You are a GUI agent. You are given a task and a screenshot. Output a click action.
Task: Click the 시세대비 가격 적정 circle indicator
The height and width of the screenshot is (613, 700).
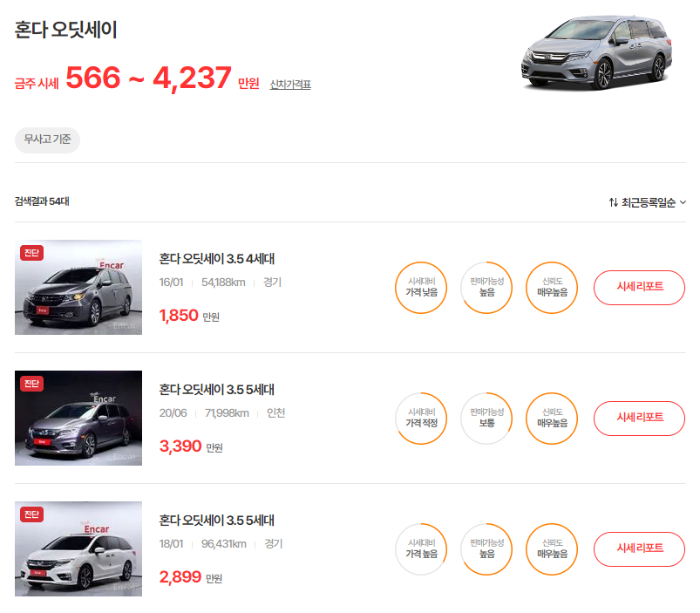pyautogui.click(x=421, y=419)
